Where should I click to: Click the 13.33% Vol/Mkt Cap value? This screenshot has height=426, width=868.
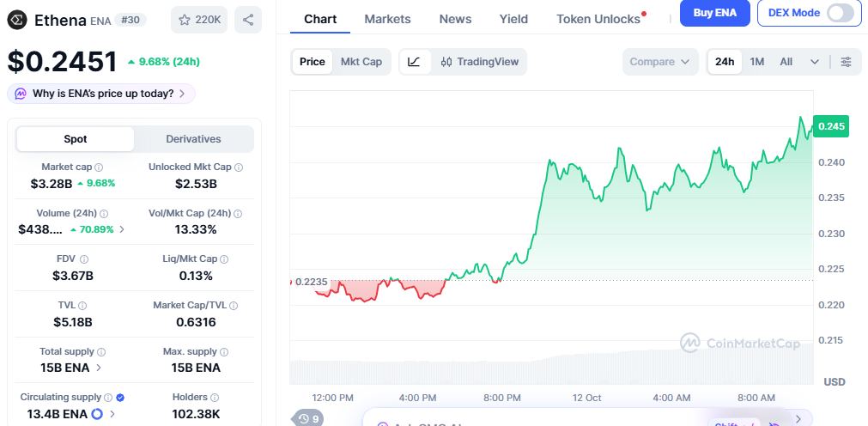click(x=196, y=229)
